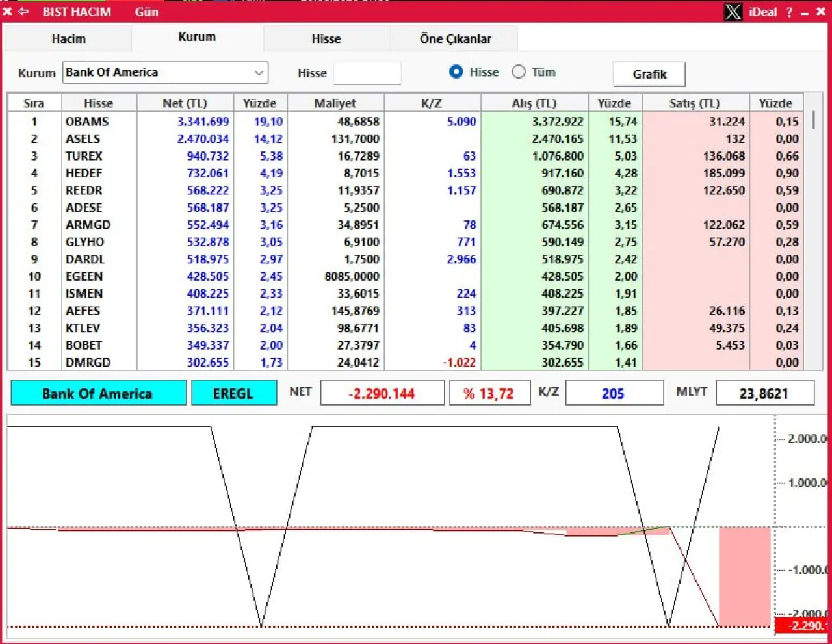The width and height of the screenshot is (832, 644).
Task: Sort by the Net (TL) column header
Action: click(185, 103)
